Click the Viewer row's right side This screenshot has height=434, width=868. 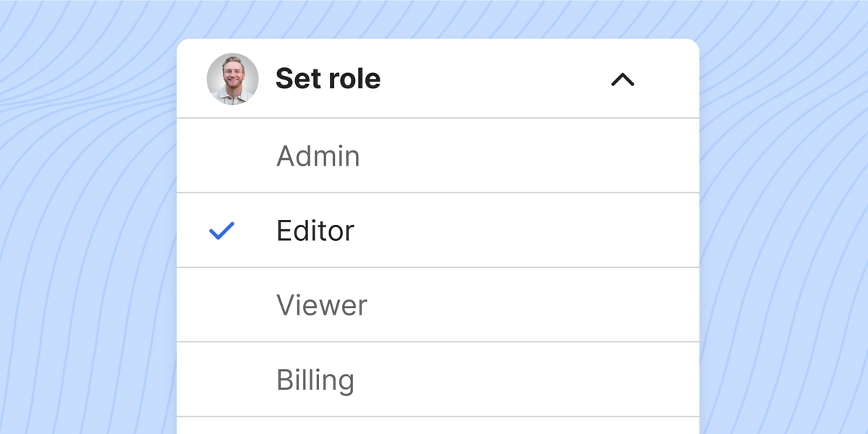coord(615,305)
